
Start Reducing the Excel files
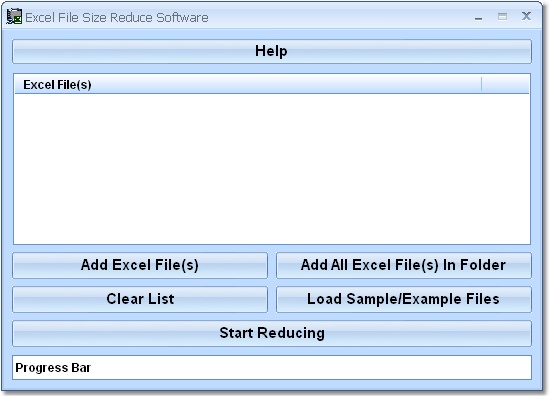coord(272,333)
